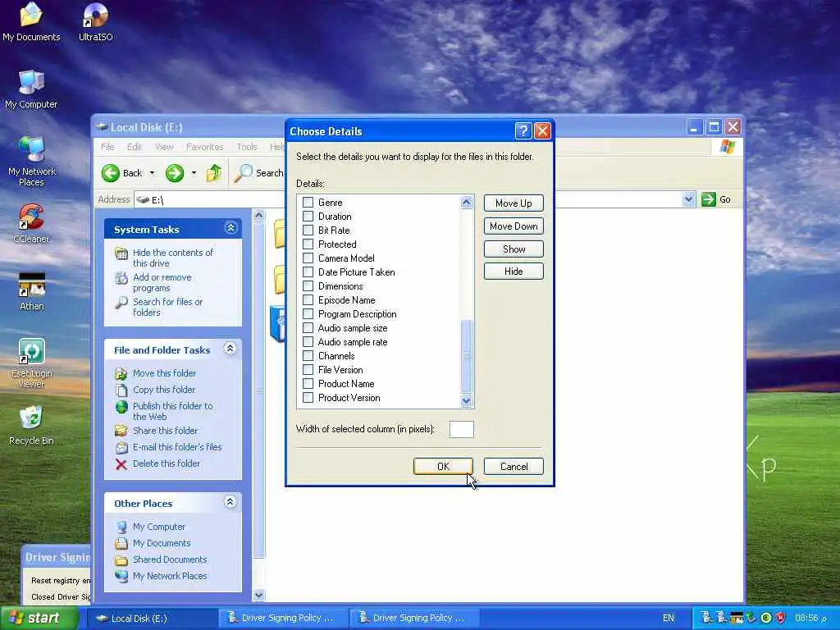Click the Hide button
840x630 pixels.
(514, 272)
